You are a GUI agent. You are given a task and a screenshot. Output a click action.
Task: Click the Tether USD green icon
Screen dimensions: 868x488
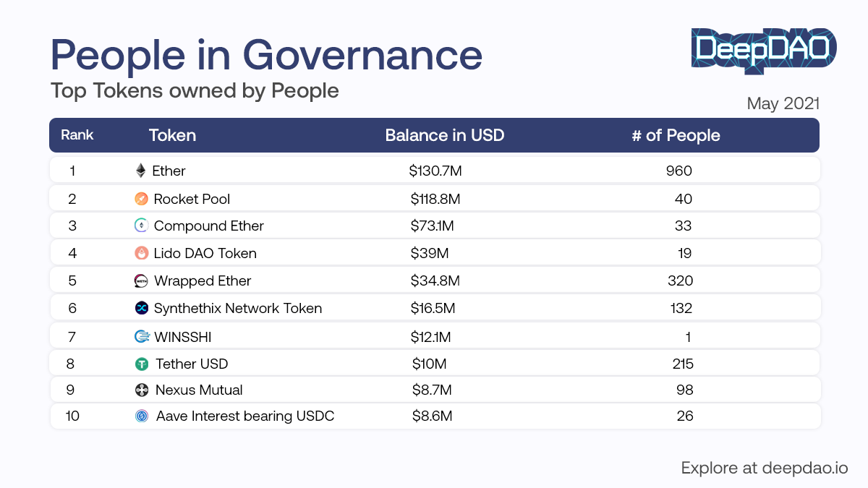[142, 364]
